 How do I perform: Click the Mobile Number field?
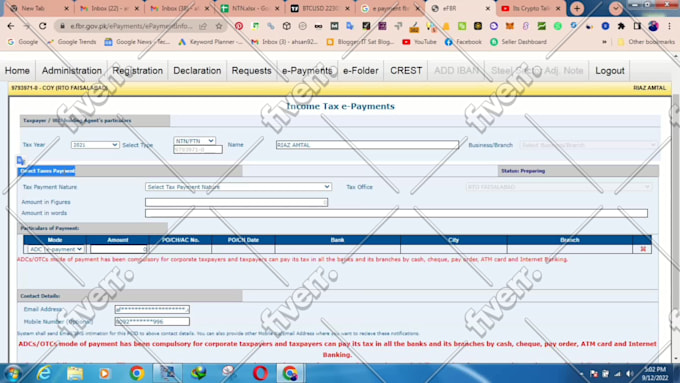tap(152, 321)
